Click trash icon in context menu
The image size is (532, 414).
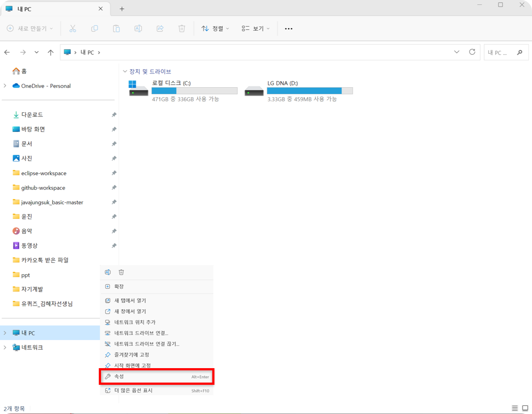coord(121,272)
